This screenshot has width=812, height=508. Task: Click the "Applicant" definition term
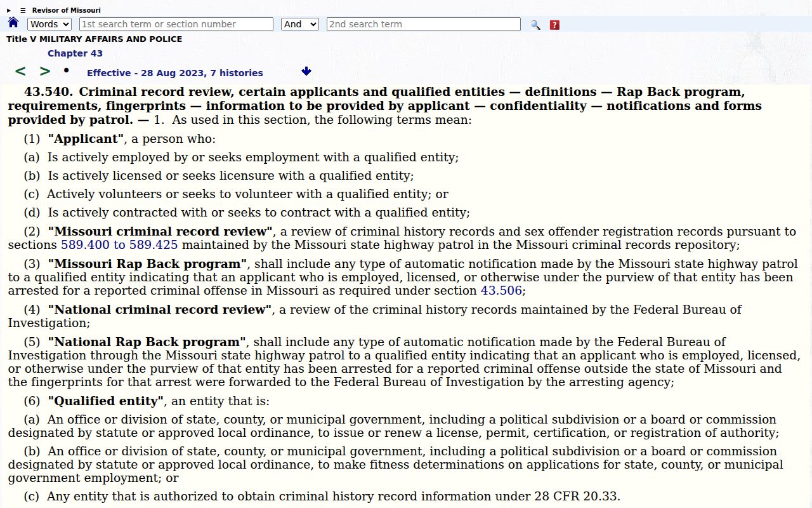click(x=86, y=139)
